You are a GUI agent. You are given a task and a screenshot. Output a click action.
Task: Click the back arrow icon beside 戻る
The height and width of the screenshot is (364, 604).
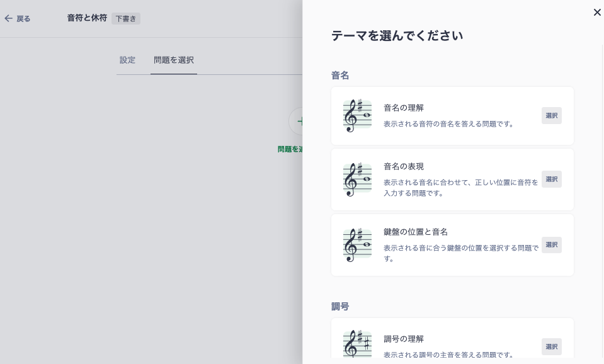(x=8, y=18)
